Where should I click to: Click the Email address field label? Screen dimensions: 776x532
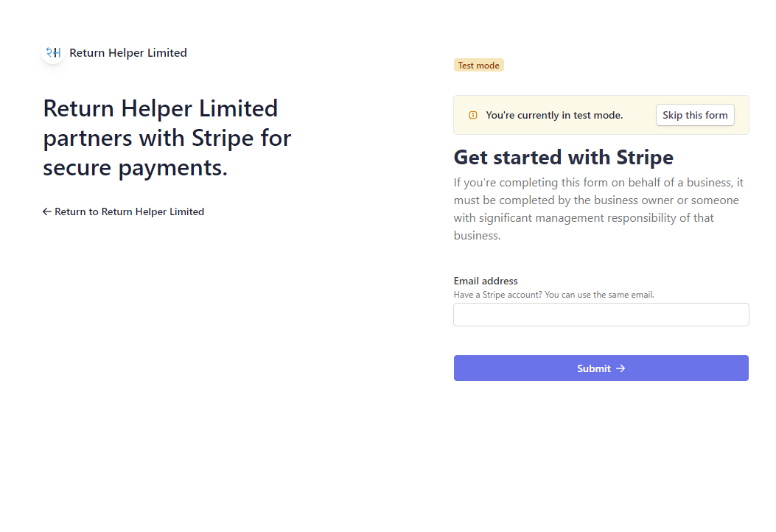point(485,281)
